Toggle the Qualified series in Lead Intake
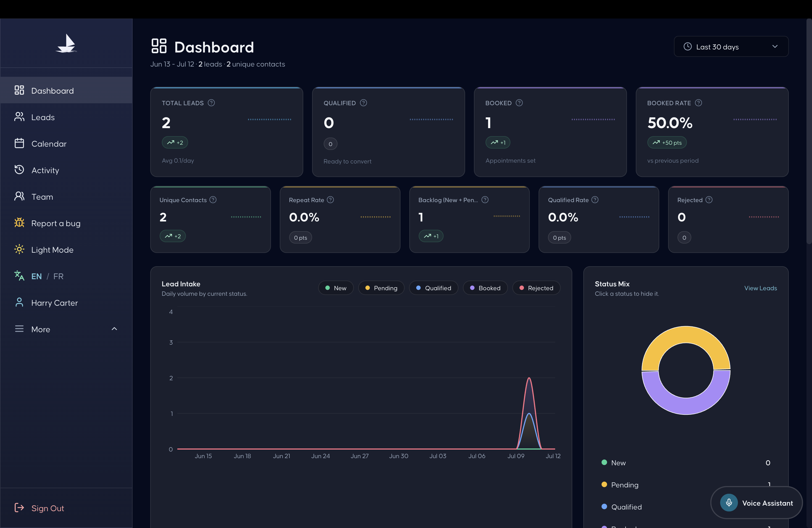The height and width of the screenshot is (528, 812). point(433,288)
